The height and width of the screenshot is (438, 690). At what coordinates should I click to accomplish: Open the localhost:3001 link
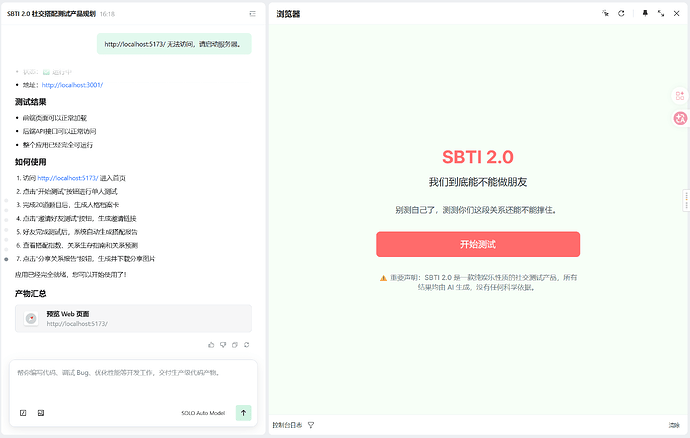coord(72,85)
